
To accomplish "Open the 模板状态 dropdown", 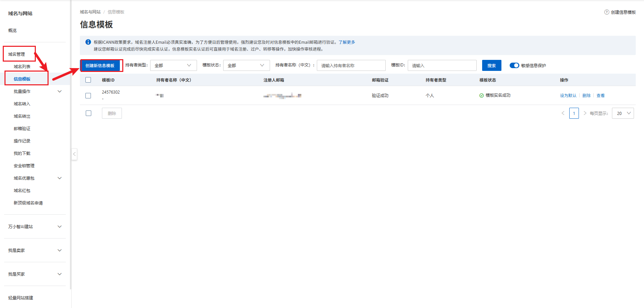I will click(246, 65).
